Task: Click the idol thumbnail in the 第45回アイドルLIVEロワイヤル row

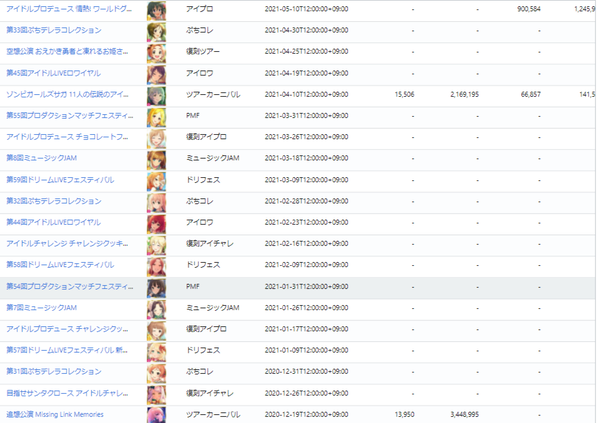Action: [x=157, y=75]
